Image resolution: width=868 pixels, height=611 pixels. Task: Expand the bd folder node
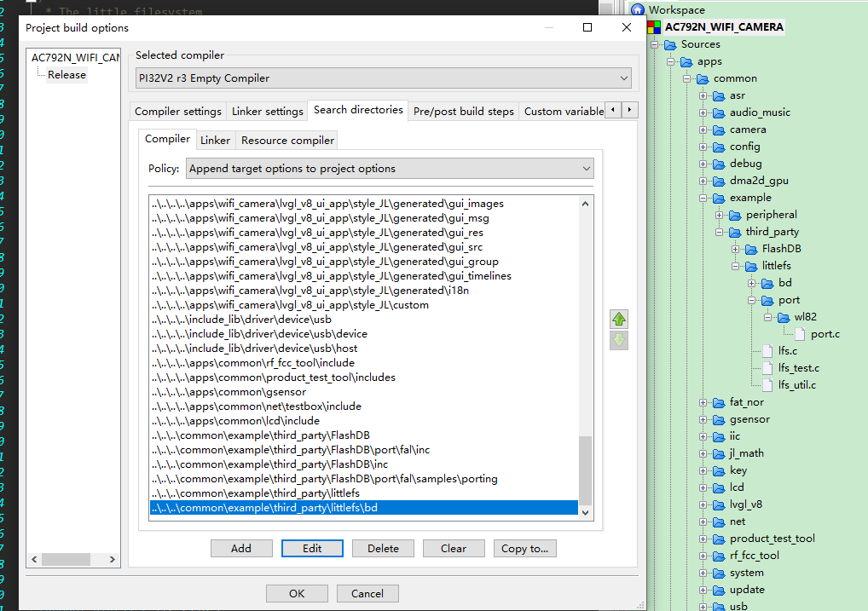click(x=751, y=284)
